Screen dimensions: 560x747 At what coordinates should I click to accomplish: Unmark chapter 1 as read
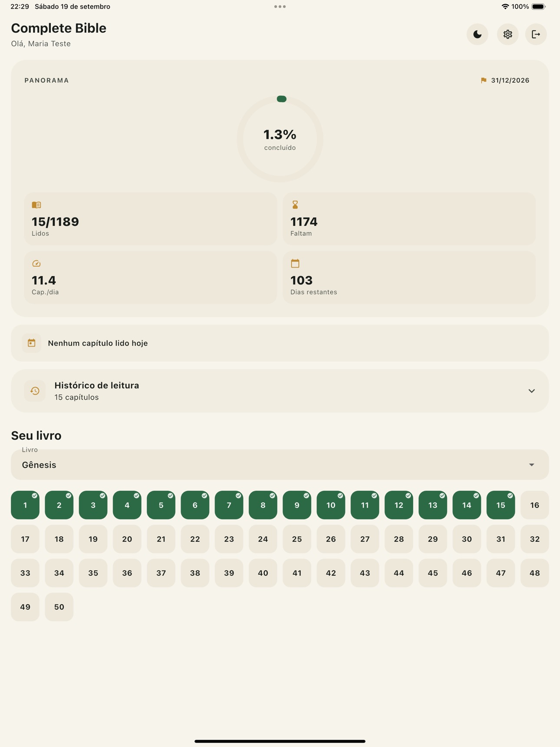coord(25,505)
